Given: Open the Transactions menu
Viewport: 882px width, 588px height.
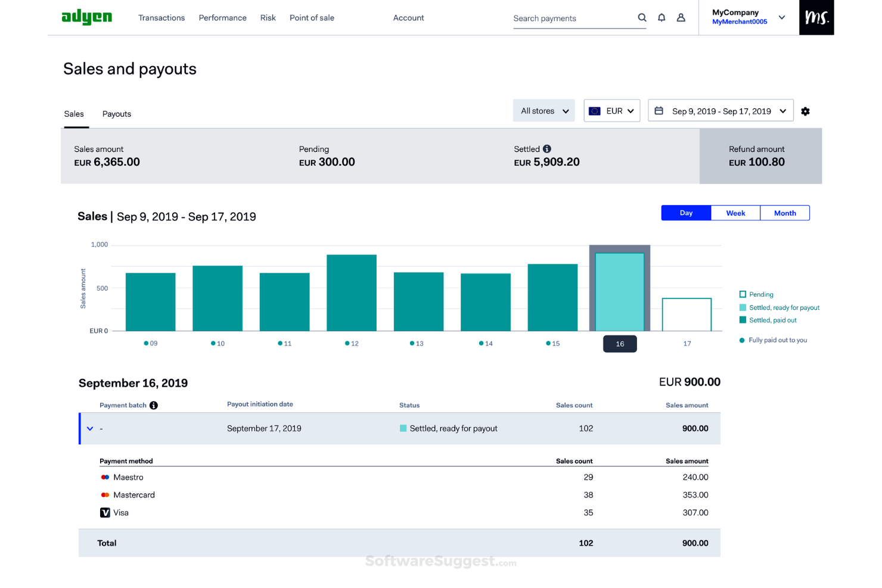Looking at the screenshot, I should click(x=162, y=18).
